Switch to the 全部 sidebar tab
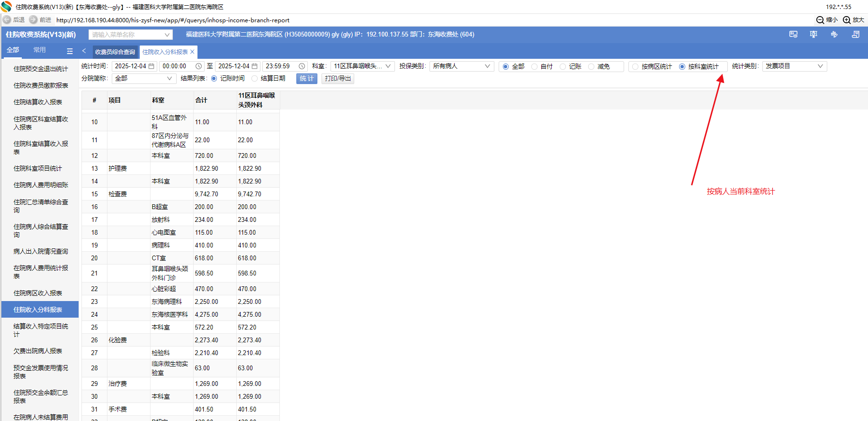Screen dimensions: 868x421 coord(13,50)
